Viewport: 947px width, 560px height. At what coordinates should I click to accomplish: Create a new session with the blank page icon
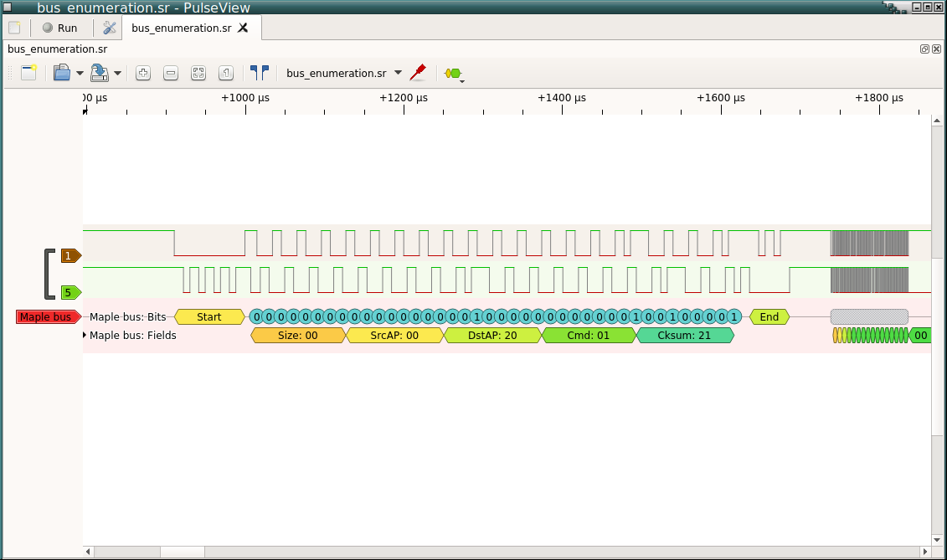14,28
